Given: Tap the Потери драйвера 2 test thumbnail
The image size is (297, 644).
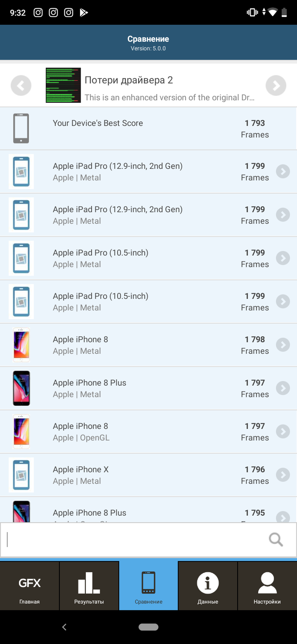Looking at the screenshot, I should pyautogui.click(x=63, y=85).
